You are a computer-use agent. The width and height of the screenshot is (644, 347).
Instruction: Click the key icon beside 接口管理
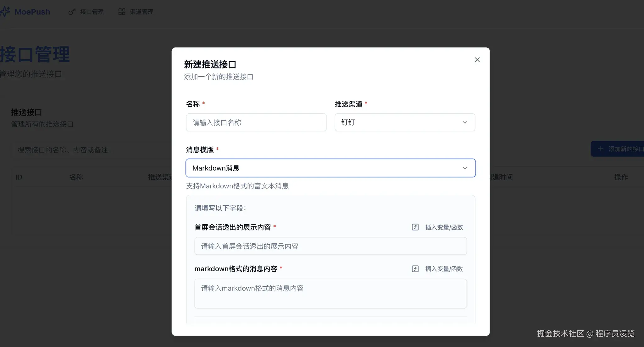pyautogui.click(x=72, y=12)
